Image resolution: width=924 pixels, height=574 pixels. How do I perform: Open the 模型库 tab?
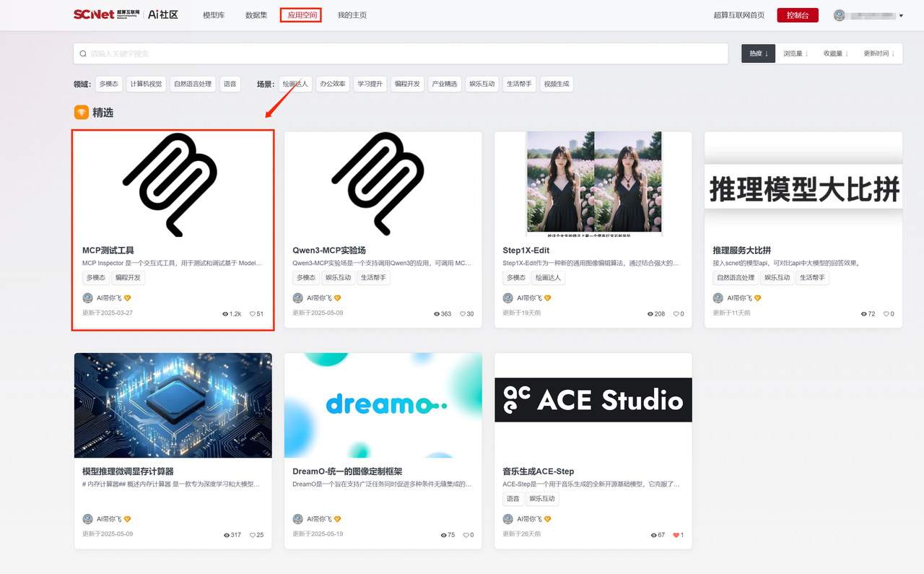click(x=214, y=15)
